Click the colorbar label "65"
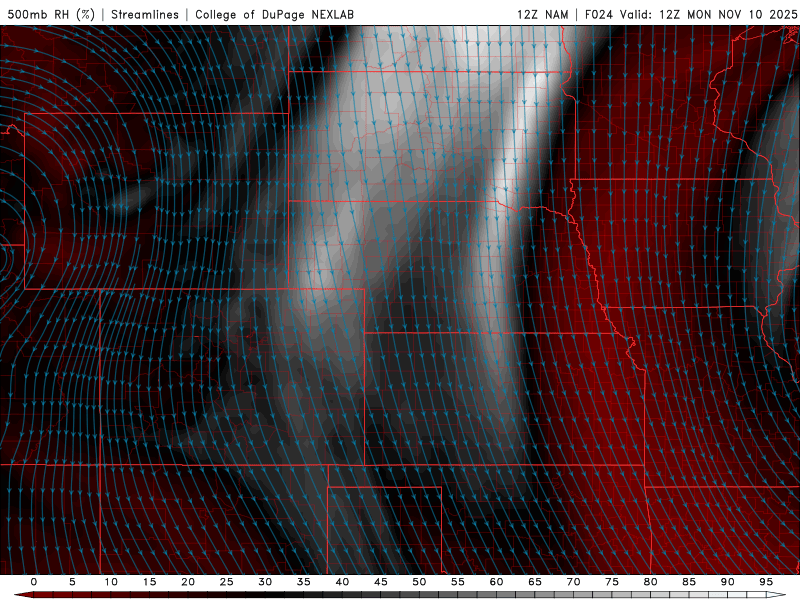This screenshot has width=800, height=600. (535, 582)
